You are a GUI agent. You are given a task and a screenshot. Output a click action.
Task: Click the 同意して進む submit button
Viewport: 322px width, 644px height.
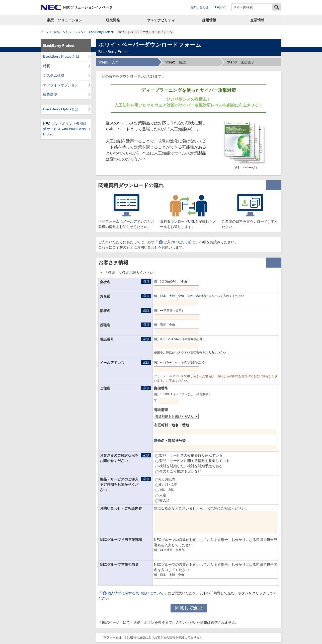tap(189, 608)
